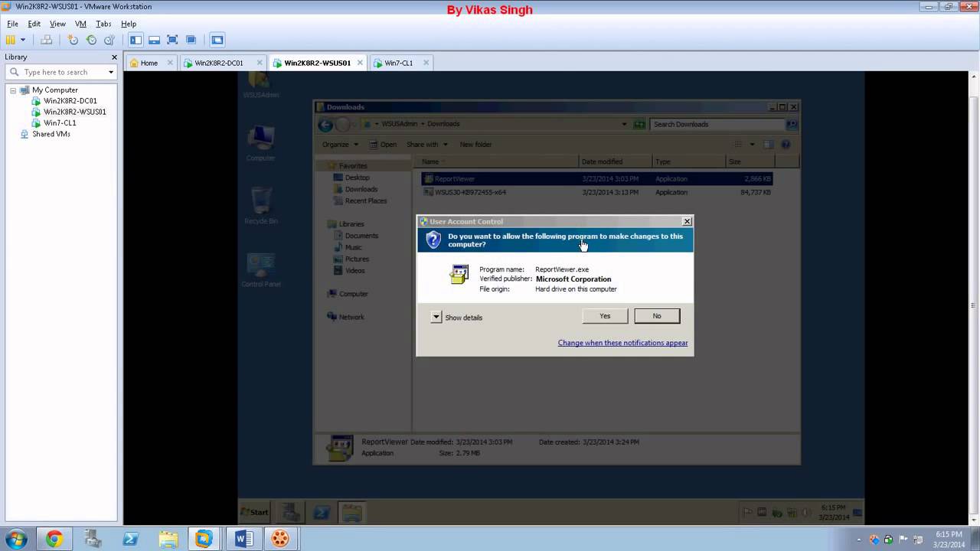Click the library search input field
The image size is (980, 551).
pos(63,72)
